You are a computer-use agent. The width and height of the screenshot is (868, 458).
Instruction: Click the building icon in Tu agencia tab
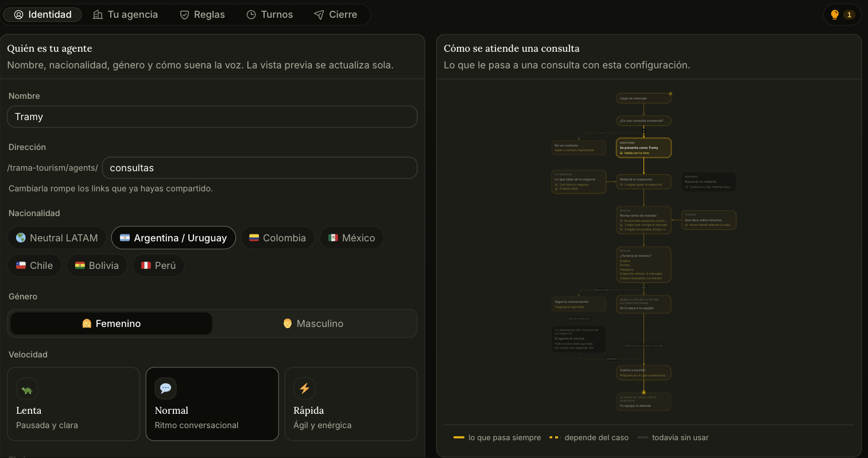click(98, 15)
